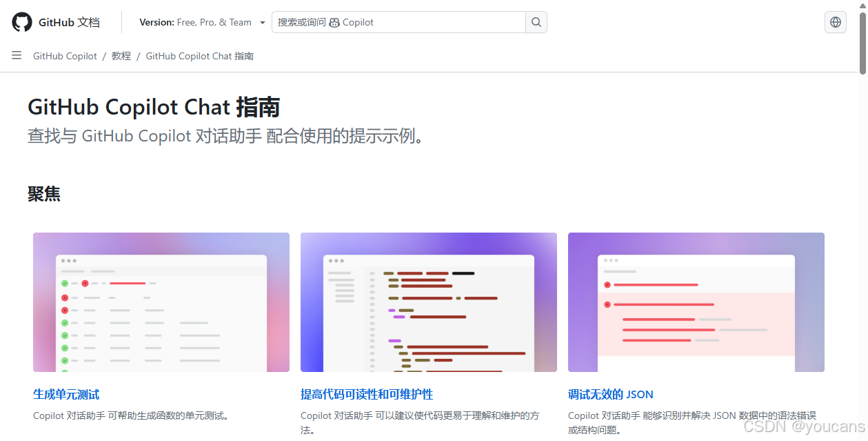Select the 生成单元测试 card thumbnail

tap(161, 302)
